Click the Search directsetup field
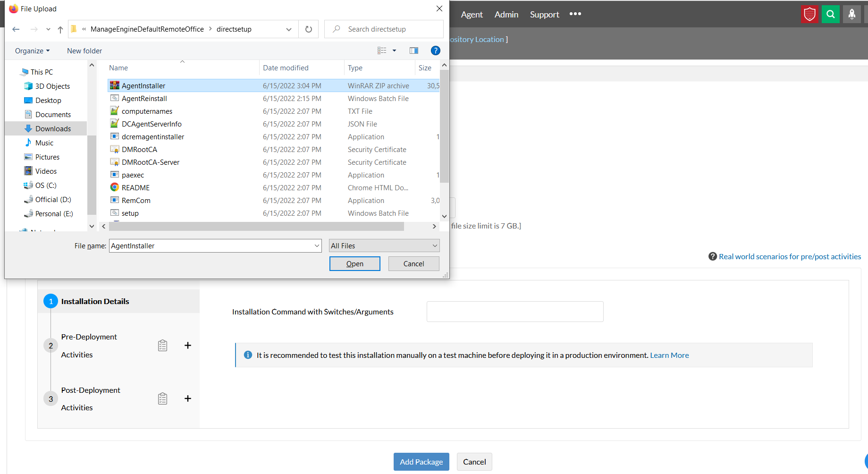868x474 pixels. pyautogui.click(x=384, y=29)
